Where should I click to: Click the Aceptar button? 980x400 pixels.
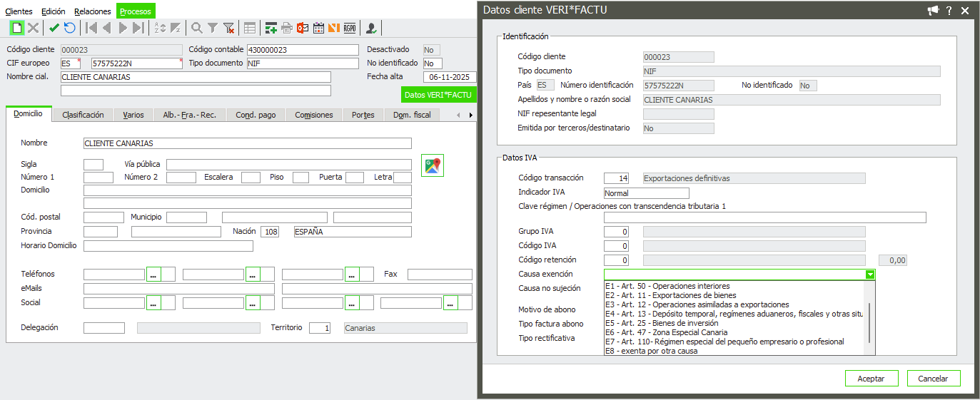pos(871,379)
